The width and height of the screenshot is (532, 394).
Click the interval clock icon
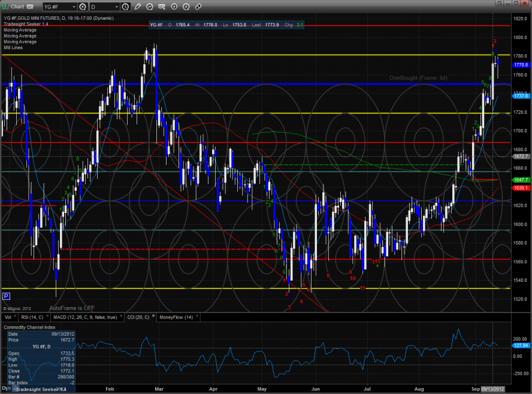[125, 7]
